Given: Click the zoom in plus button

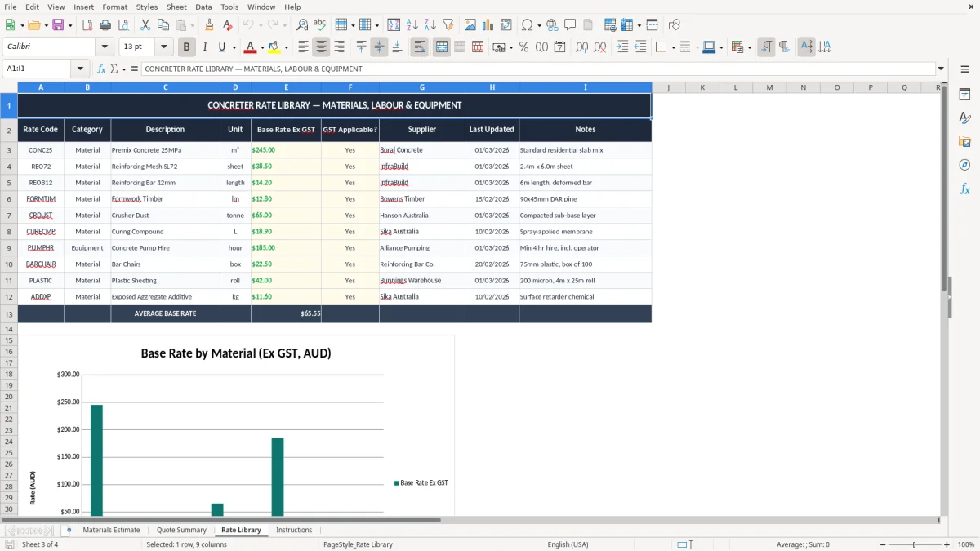Looking at the screenshot, I should (947, 544).
